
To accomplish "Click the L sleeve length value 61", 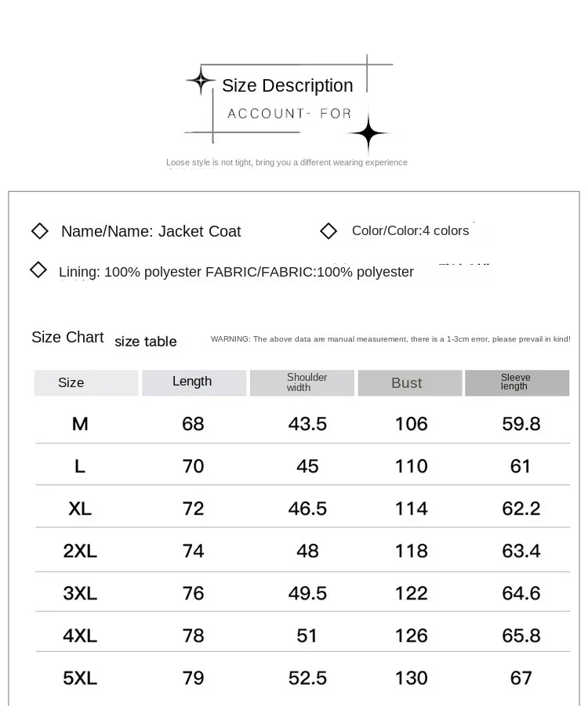I will point(521,466).
